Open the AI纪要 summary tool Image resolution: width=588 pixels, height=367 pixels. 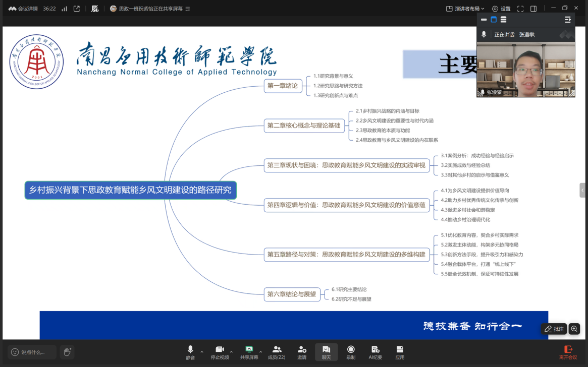[375, 352]
